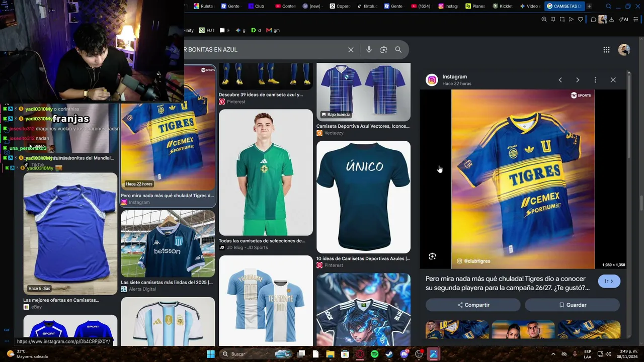The height and width of the screenshot is (362, 644).
Task: Click the 'Bajo licencia' badge on Vecteezy image
Action: click(x=336, y=115)
